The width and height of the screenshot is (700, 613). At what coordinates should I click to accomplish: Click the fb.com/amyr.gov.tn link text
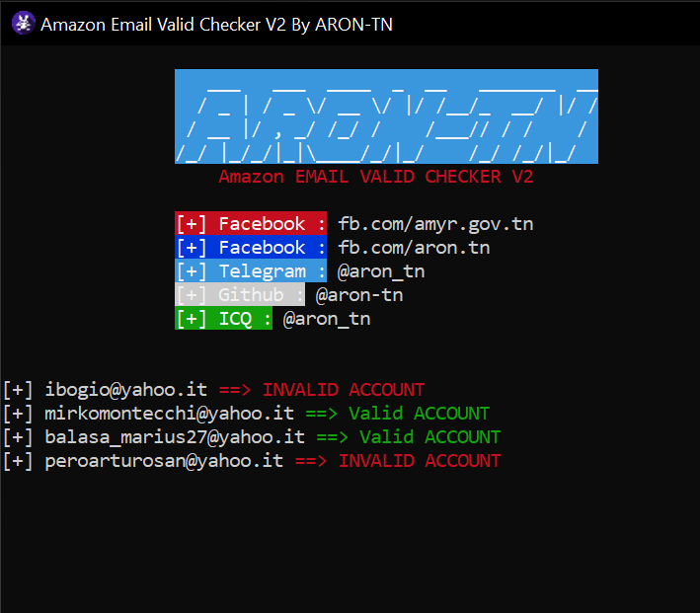point(435,224)
